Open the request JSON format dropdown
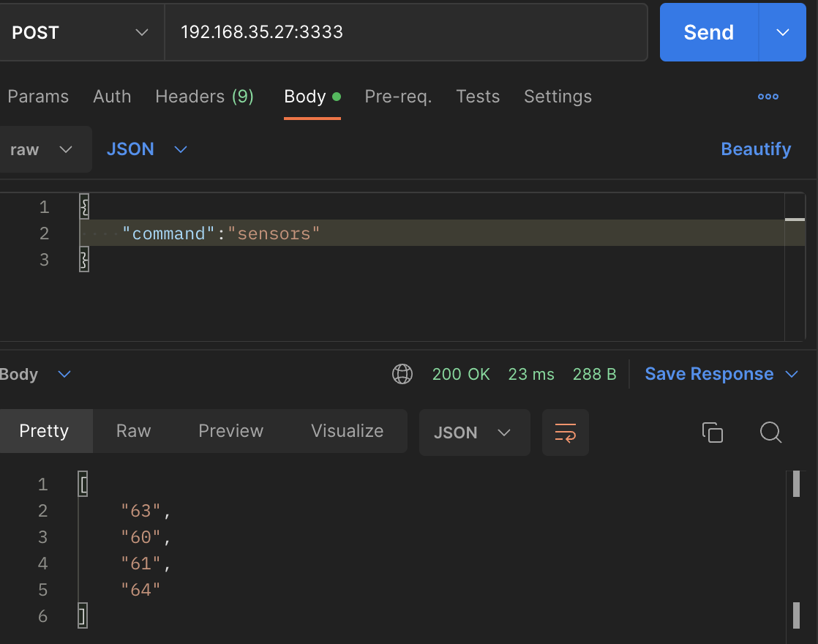 coord(146,149)
